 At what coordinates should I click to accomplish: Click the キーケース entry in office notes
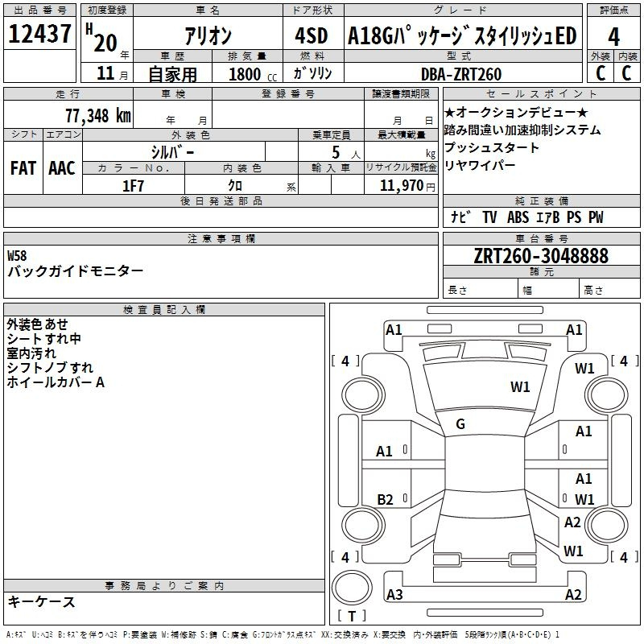(x=42, y=601)
